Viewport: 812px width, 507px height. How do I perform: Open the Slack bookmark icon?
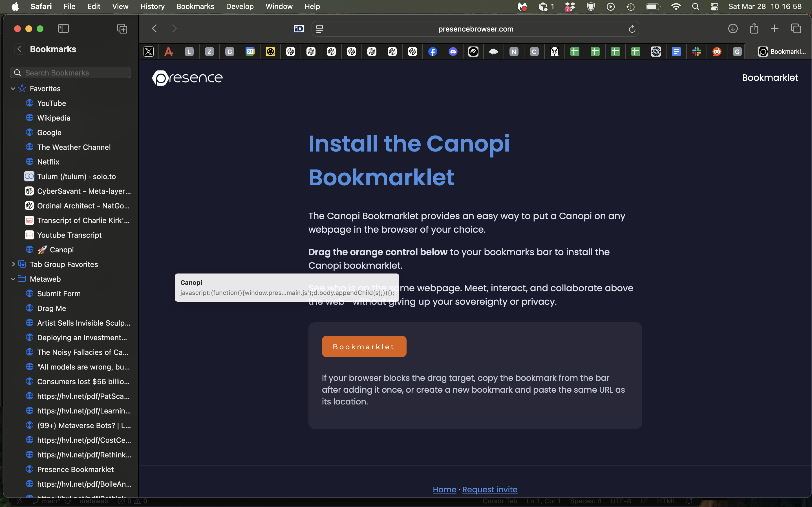[697, 51]
